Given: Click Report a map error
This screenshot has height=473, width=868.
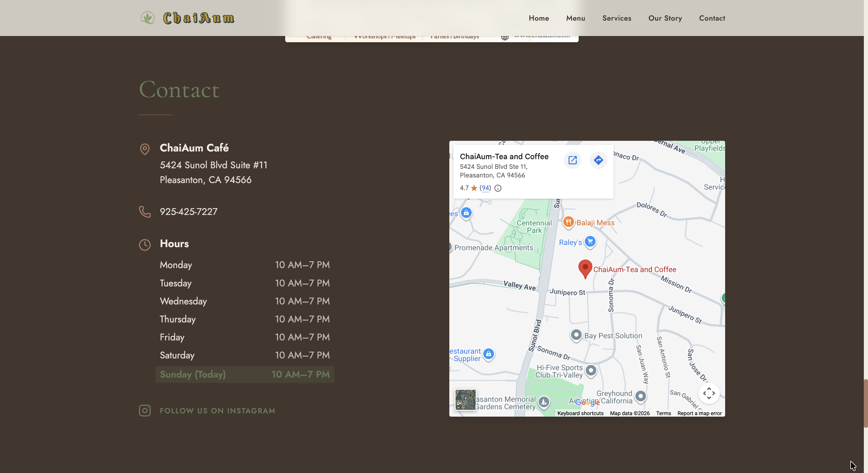Looking at the screenshot, I should 699,413.
